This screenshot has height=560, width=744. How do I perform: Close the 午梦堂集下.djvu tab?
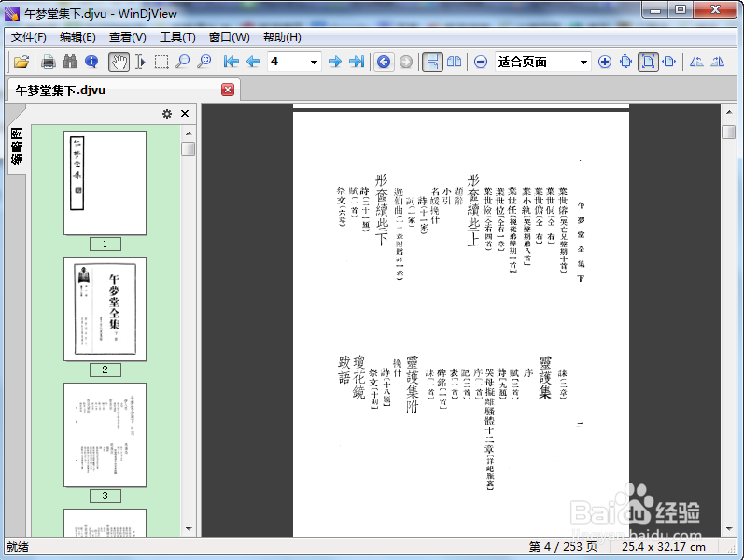228,90
